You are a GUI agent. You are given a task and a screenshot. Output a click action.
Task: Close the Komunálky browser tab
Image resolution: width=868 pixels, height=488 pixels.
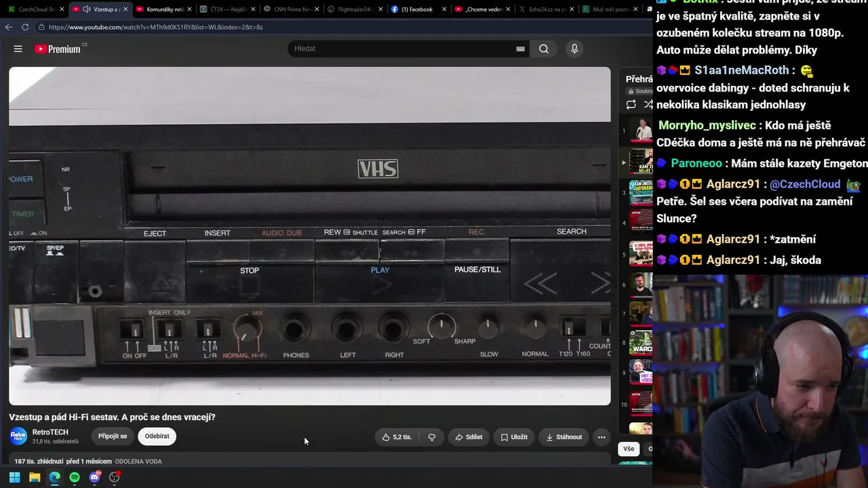(190, 9)
